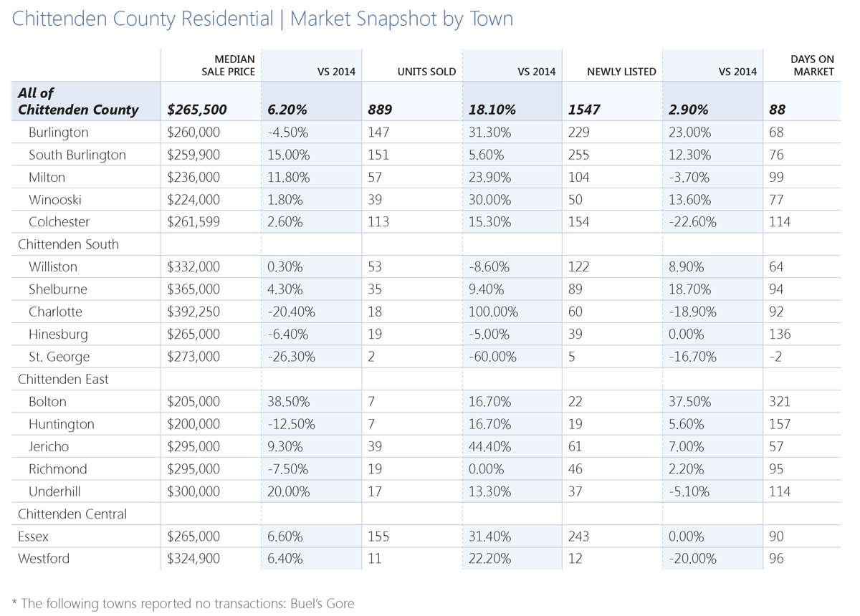860x616 pixels.
Task: Select the 'Bolton' town name
Action: pyautogui.click(x=48, y=402)
